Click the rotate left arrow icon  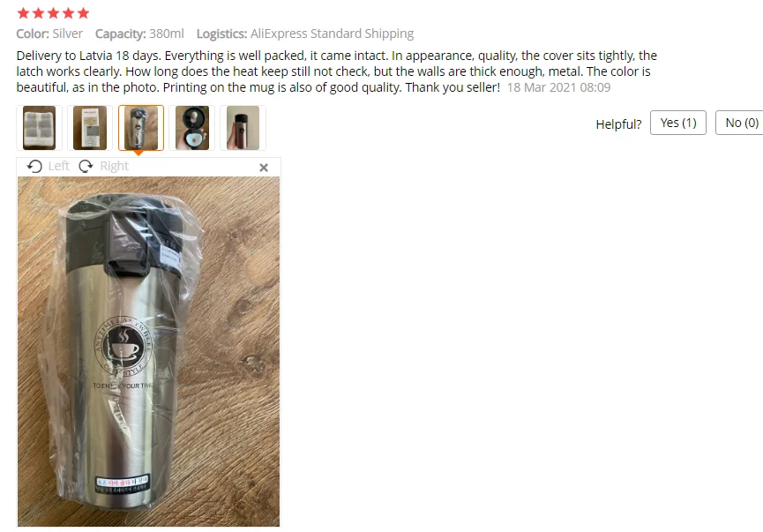tap(34, 167)
